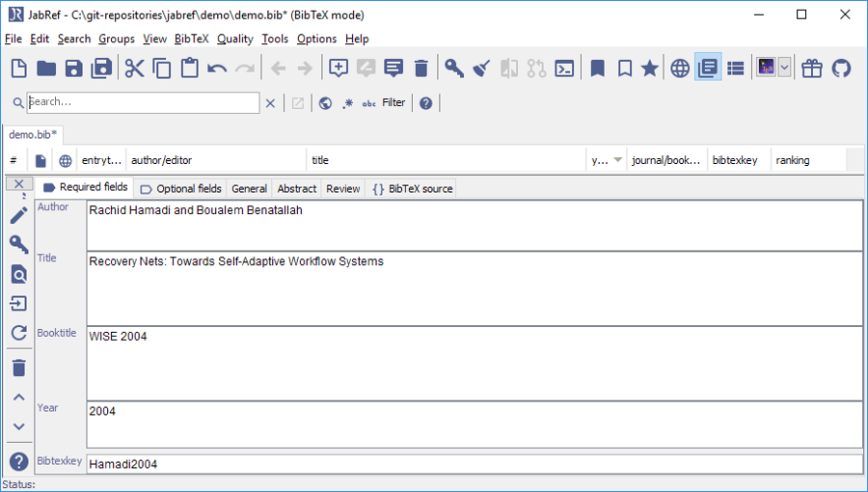868x492 pixels.
Task: Click into the Author field
Action: (475, 225)
